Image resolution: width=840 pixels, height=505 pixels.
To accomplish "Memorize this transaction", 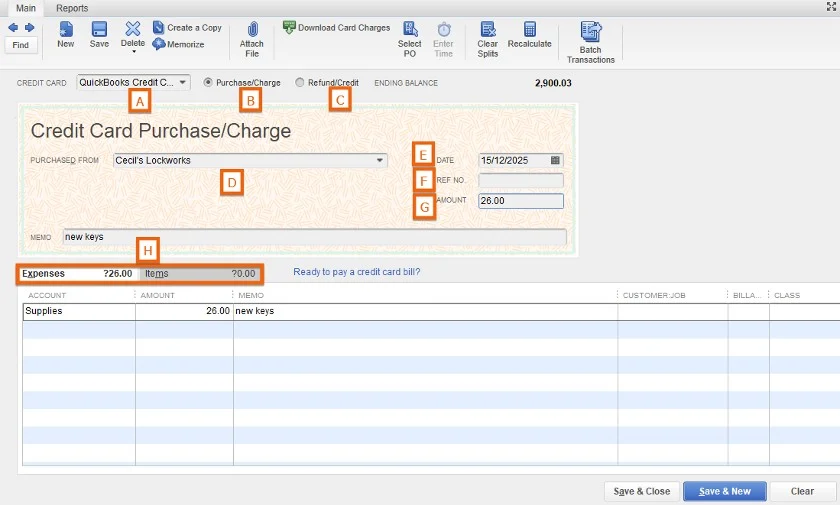I will coord(178,44).
